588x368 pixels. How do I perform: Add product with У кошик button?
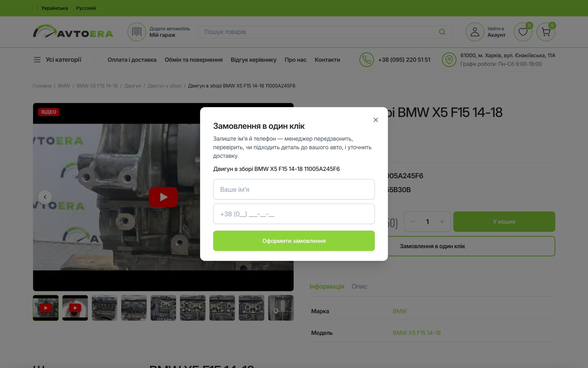pyautogui.click(x=504, y=221)
